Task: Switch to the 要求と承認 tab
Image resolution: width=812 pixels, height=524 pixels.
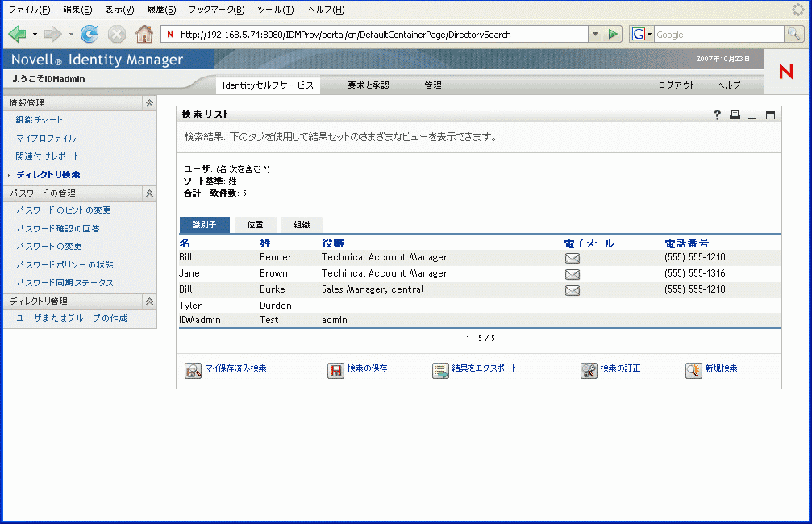Action: click(x=369, y=85)
